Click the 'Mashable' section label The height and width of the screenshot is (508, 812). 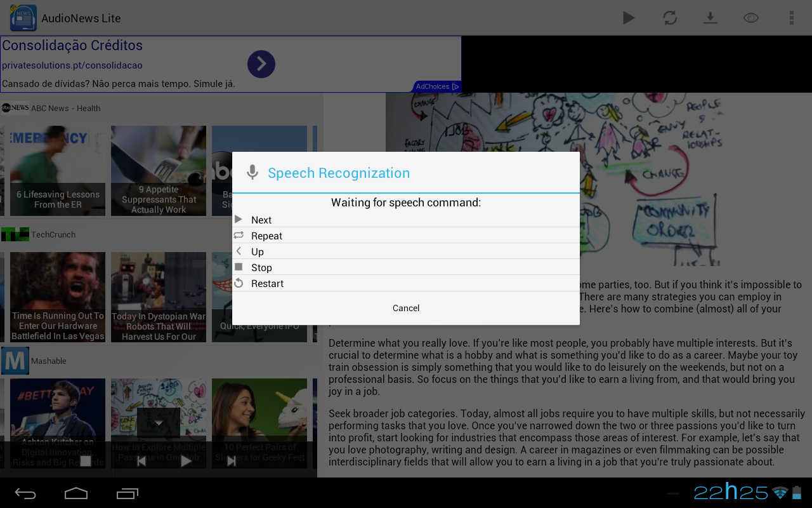click(x=49, y=361)
